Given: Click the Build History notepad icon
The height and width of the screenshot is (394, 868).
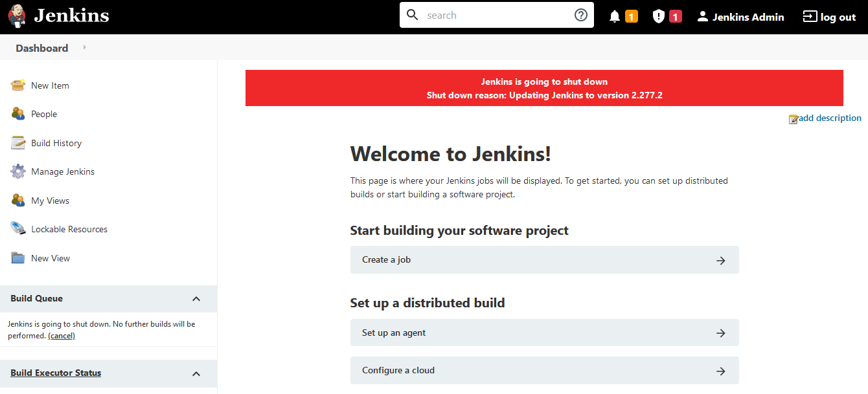Looking at the screenshot, I should pos(18,143).
